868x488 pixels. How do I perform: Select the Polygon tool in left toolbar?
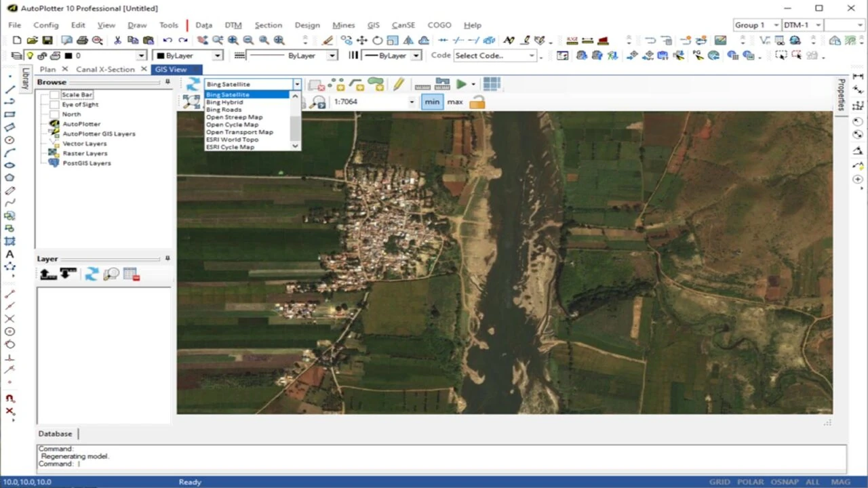pyautogui.click(x=10, y=178)
